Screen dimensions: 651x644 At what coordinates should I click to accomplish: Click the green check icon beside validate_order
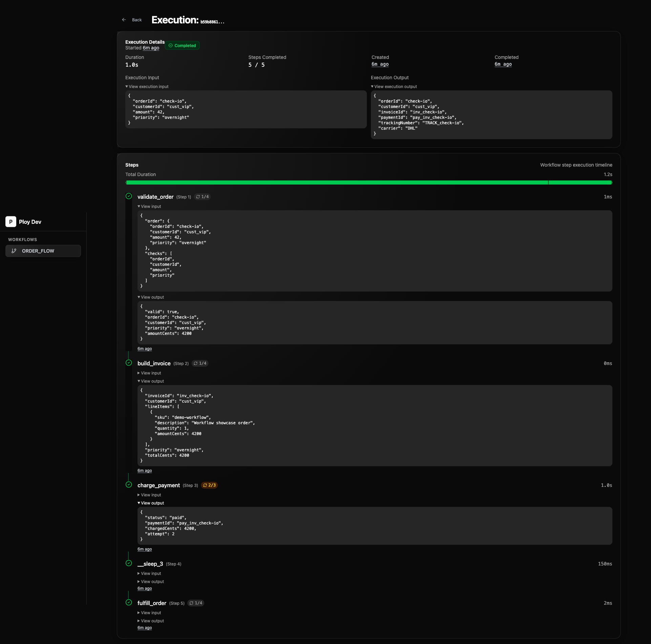(129, 196)
